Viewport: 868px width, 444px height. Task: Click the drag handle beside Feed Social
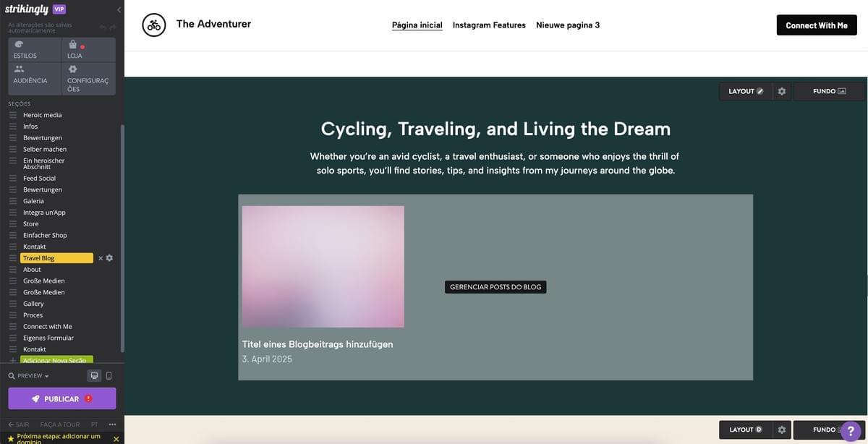pos(12,178)
